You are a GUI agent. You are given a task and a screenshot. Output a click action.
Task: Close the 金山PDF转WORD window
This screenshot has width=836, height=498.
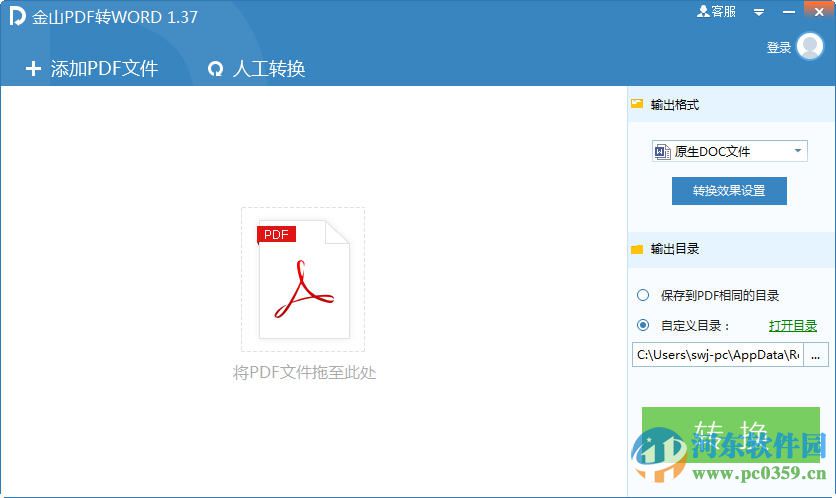tap(819, 11)
